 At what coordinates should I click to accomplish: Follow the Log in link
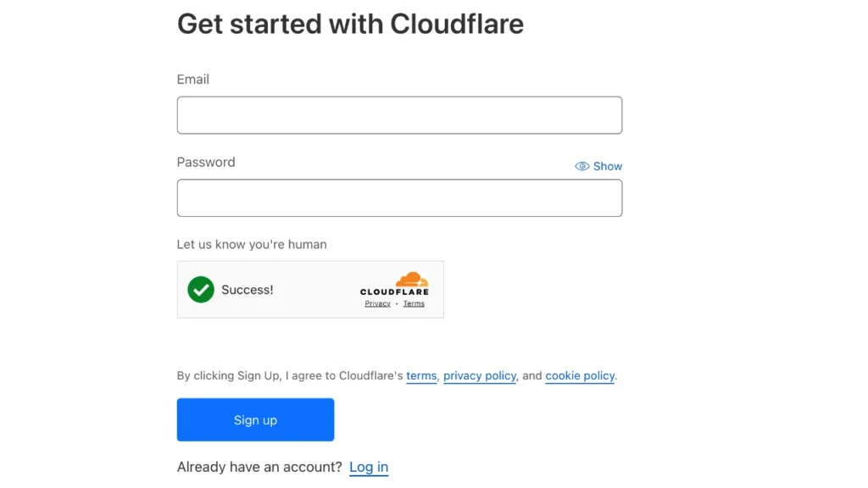pos(369,467)
